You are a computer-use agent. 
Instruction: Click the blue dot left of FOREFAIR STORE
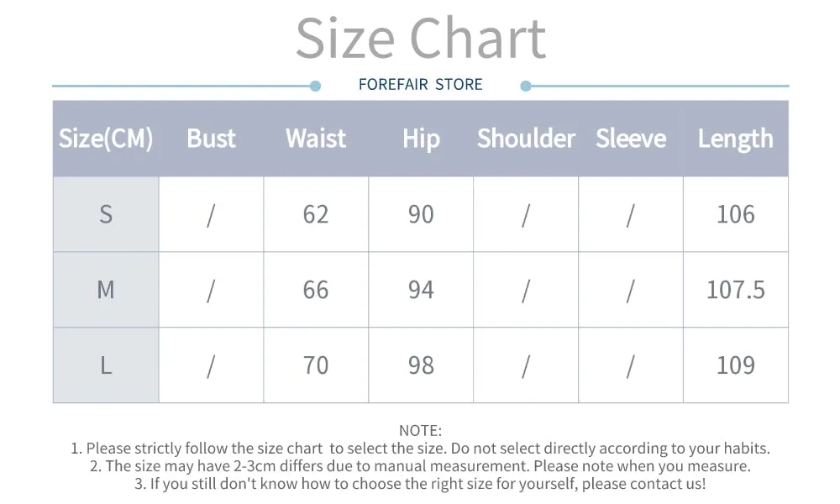tap(316, 86)
